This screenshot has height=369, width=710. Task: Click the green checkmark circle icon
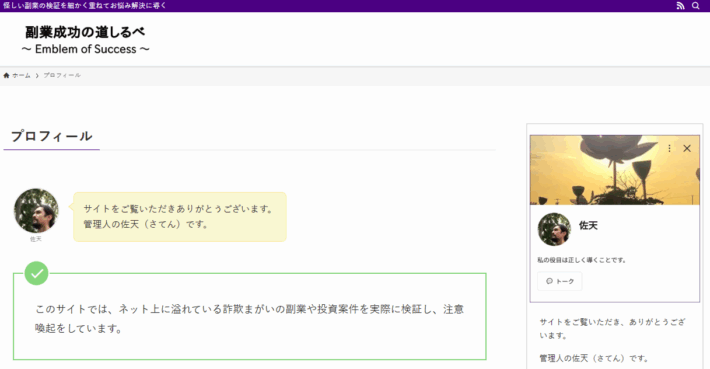pos(36,273)
